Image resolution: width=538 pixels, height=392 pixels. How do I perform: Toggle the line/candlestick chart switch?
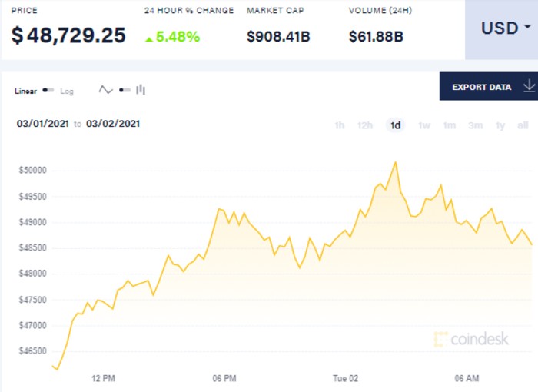click(x=125, y=90)
